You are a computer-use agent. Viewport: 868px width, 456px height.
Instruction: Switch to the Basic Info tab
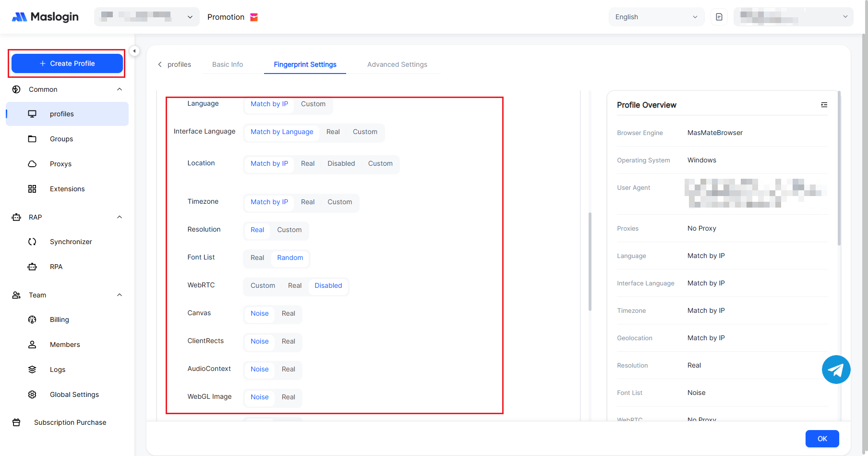(x=228, y=64)
